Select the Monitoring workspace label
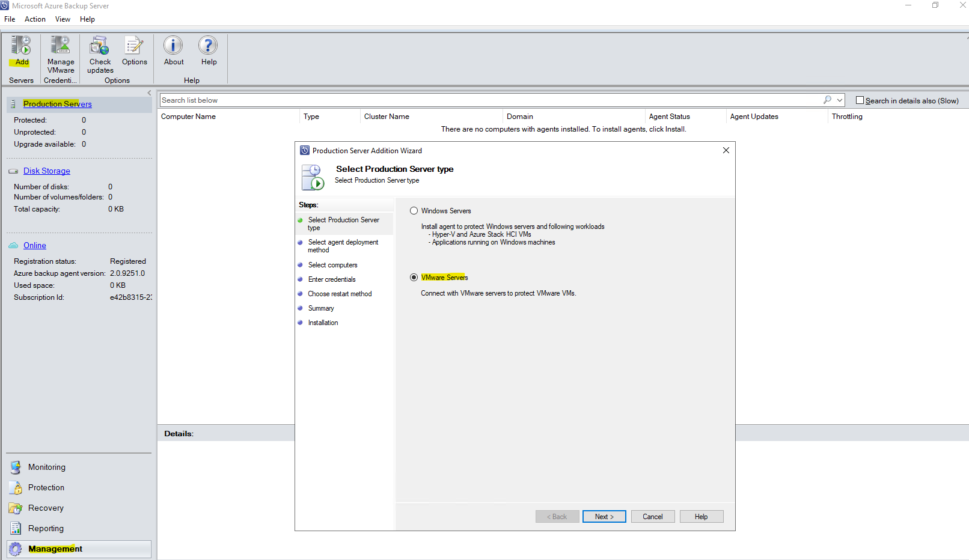Viewport: 969px width, 560px height. tap(47, 467)
